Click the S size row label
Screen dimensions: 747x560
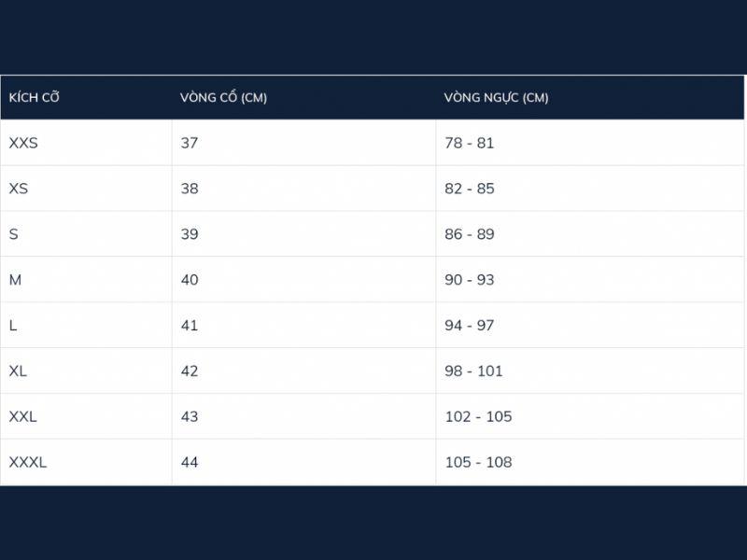click(x=14, y=234)
